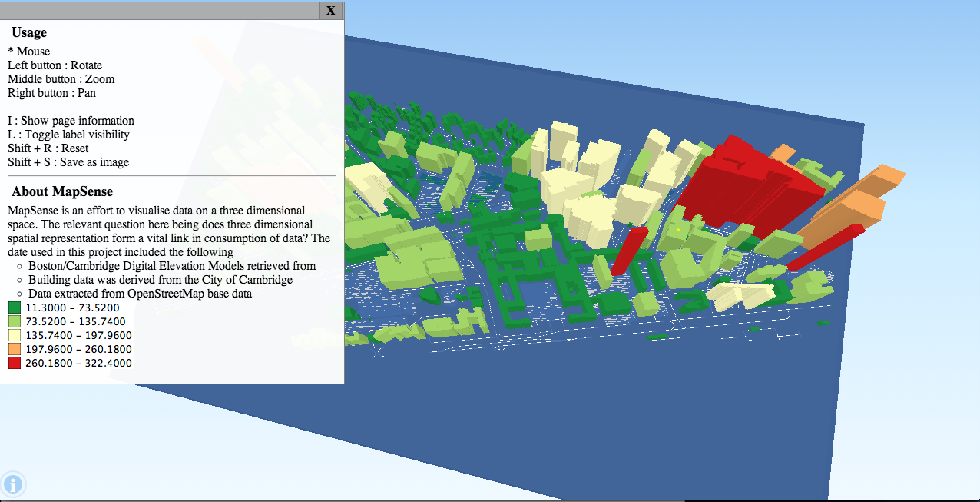Toggle label visibility via the 'L' shortcut text
The width and height of the screenshot is (980, 502).
[x=69, y=134]
